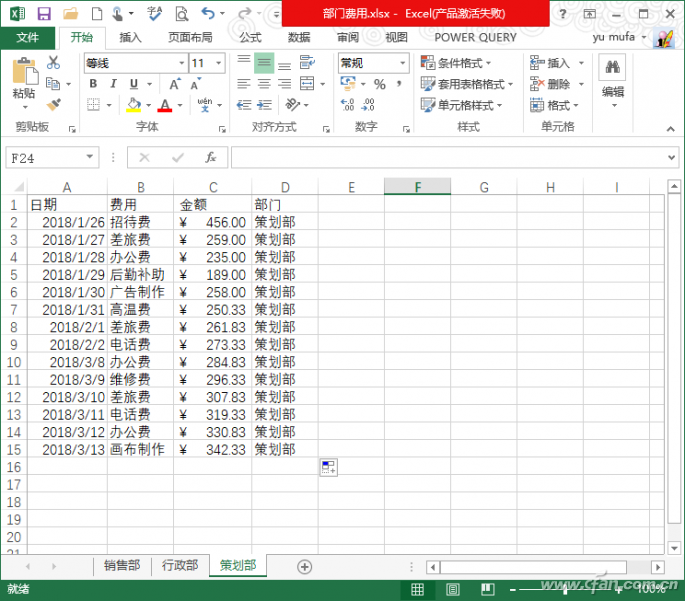Click the 插入 insert cells button
685x601 pixels.
550,63
